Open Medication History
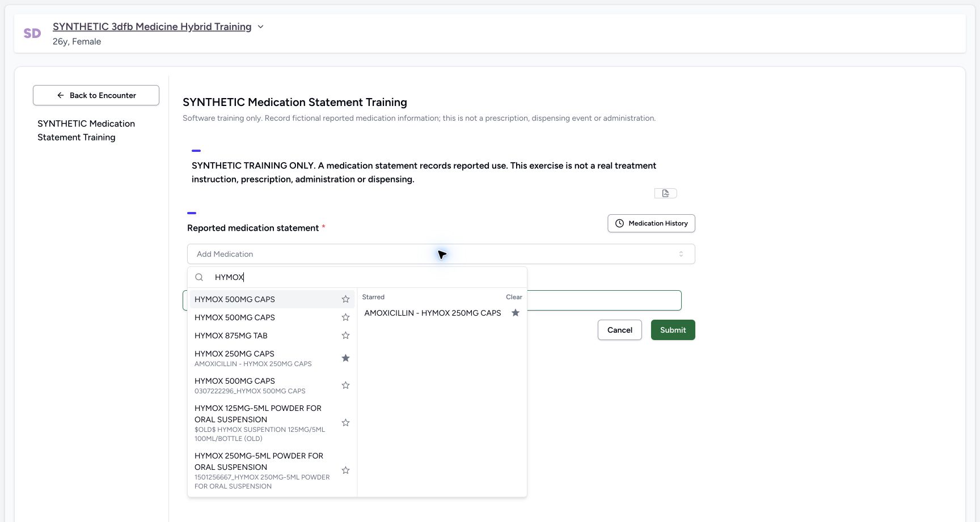This screenshot has width=980, height=522. (x=651, y=223)
